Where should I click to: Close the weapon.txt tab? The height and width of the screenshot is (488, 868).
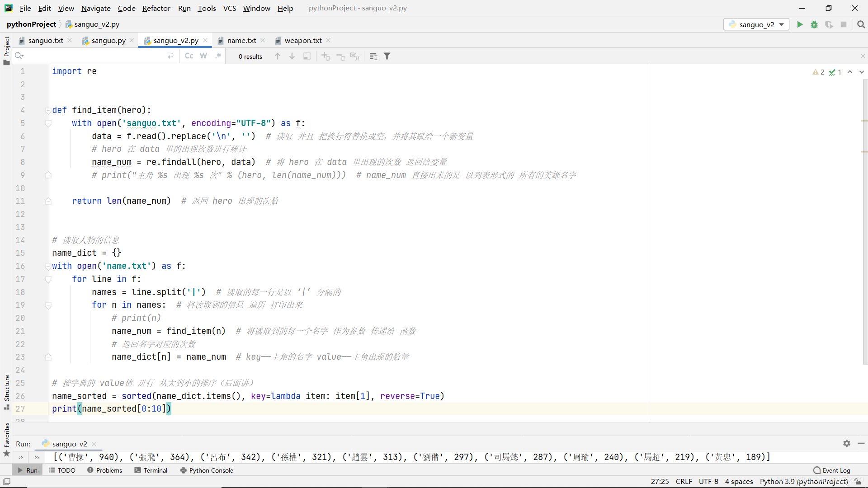(x=328, y=40)
